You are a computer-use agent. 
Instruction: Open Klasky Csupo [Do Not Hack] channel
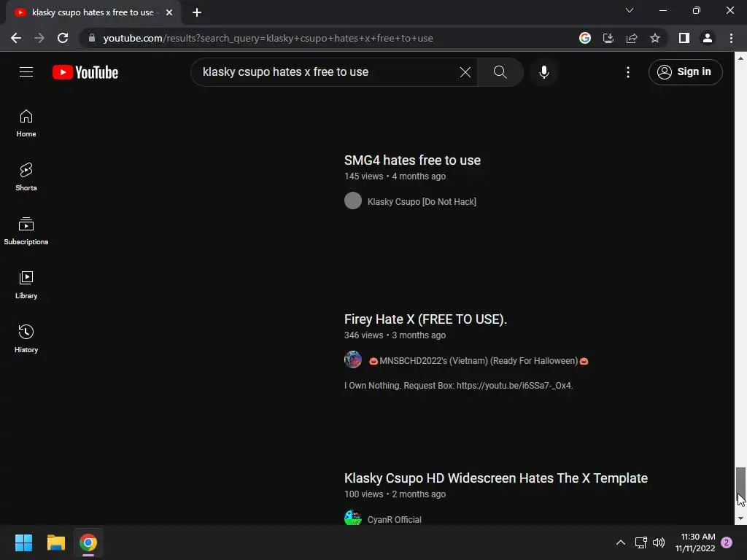pyautogui.click(x=422, y=202)
